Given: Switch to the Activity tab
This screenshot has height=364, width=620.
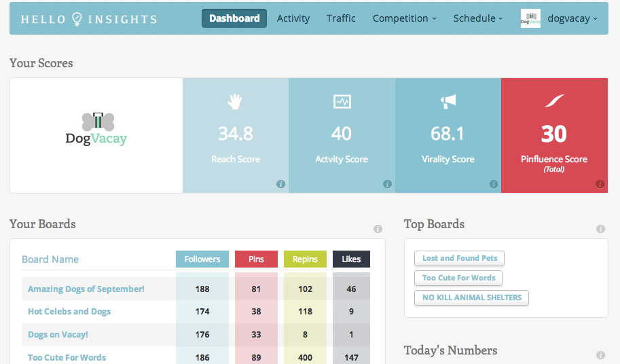Looking at the screenshot, I should [293, 18].
